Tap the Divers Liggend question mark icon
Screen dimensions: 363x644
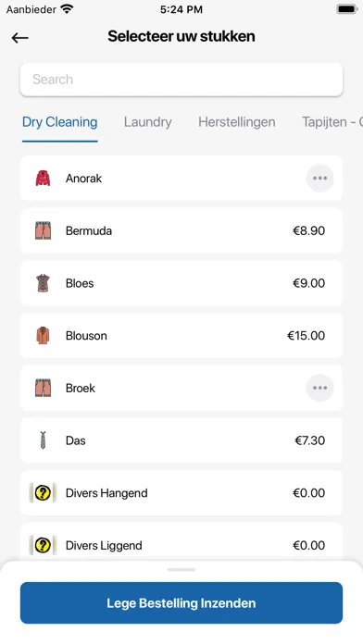pos(43,545)
